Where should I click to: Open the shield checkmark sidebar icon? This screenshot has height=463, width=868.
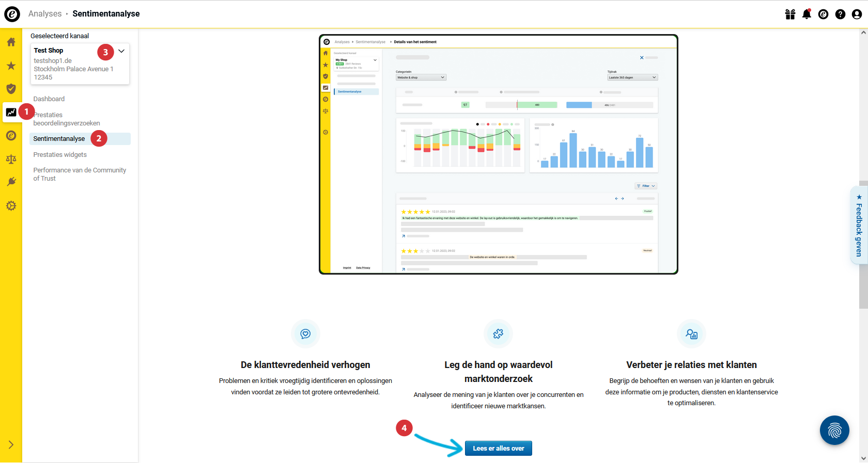(11, 89)
